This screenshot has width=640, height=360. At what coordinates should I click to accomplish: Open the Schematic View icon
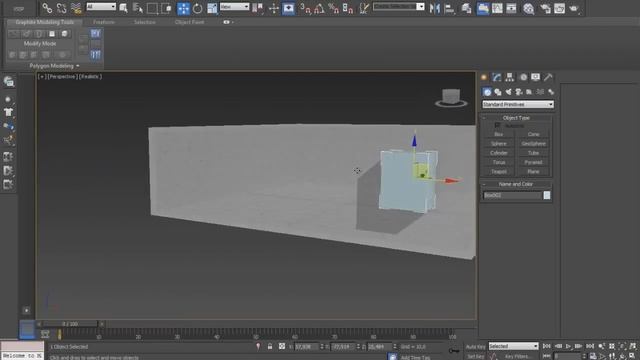click(x=511, y=8)
